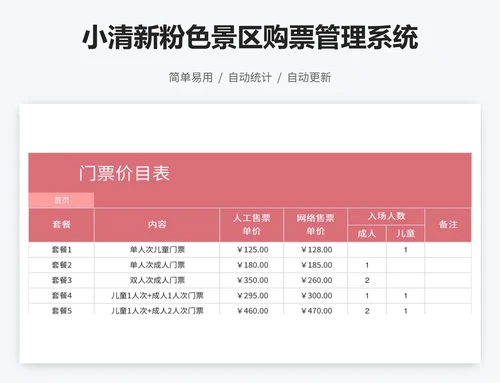Click the 单人次成人门票 cell

click(x=157, y=265)
